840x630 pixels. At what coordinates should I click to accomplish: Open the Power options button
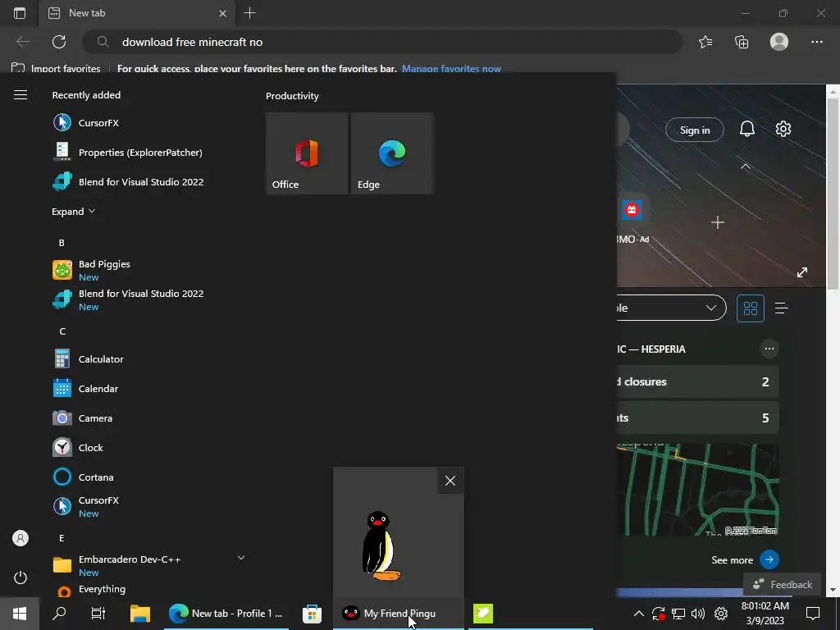click(x=21, y=577)
